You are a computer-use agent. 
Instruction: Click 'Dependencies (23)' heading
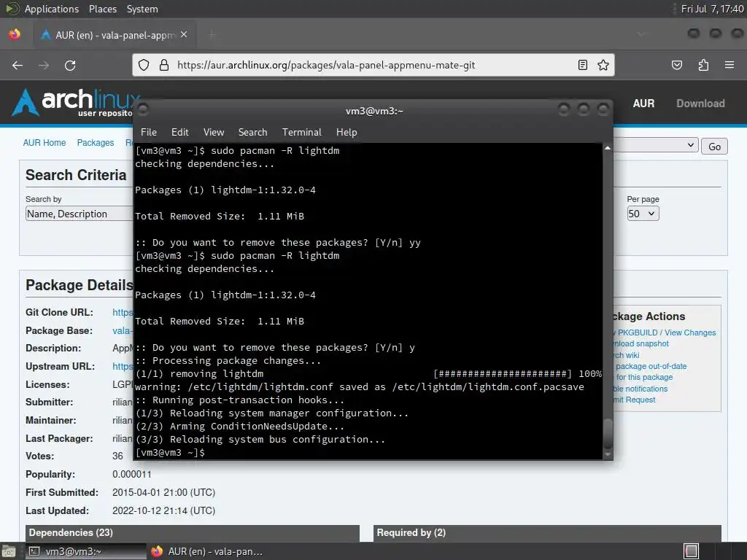click(71, 533)
